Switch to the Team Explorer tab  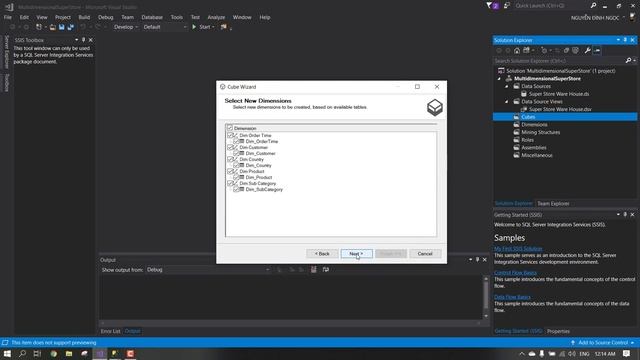click(x=553, y=203)
